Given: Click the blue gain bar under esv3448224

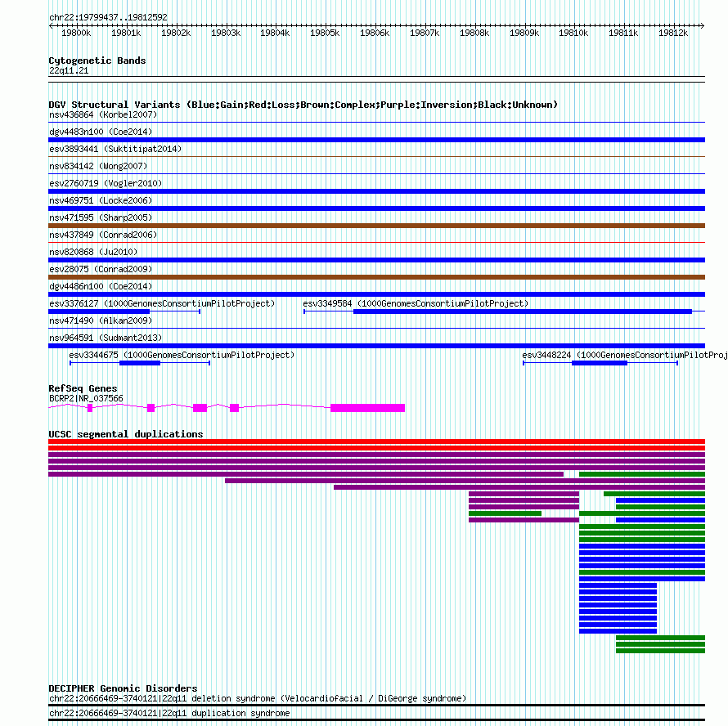Looking at the screenshot, I should [600, 363].
